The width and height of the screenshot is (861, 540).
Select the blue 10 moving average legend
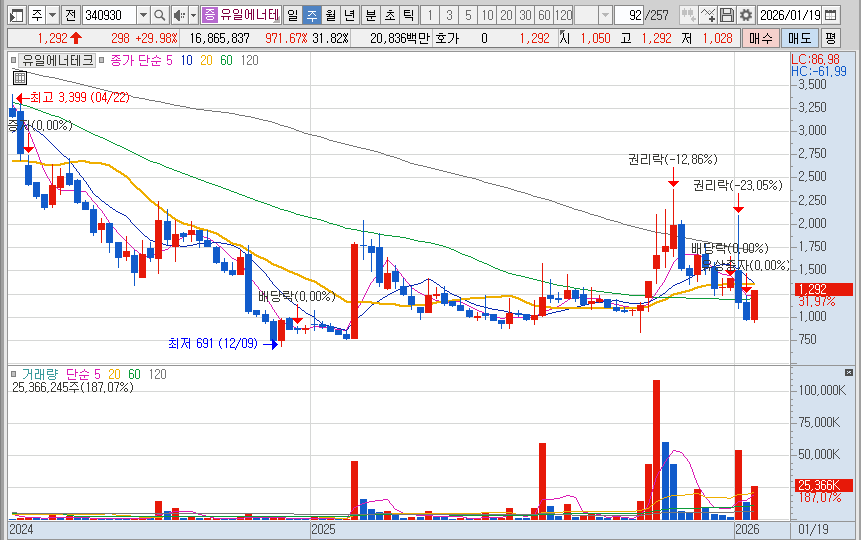187,60
